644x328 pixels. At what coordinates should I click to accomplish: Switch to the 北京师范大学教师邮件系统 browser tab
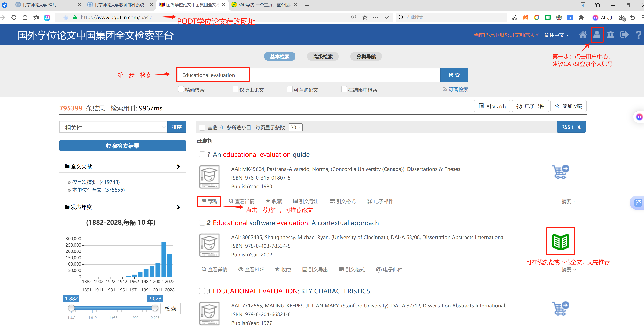tap(119, 5)
